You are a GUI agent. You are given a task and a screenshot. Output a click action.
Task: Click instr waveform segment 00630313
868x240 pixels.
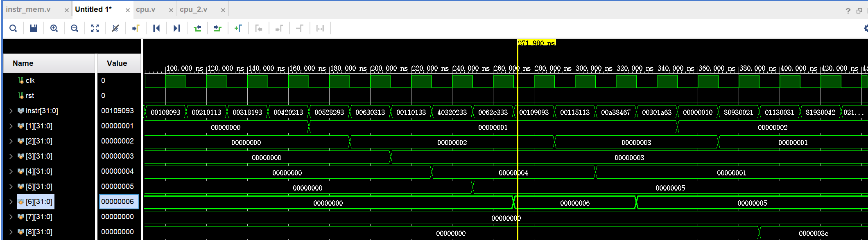(370, 112)
